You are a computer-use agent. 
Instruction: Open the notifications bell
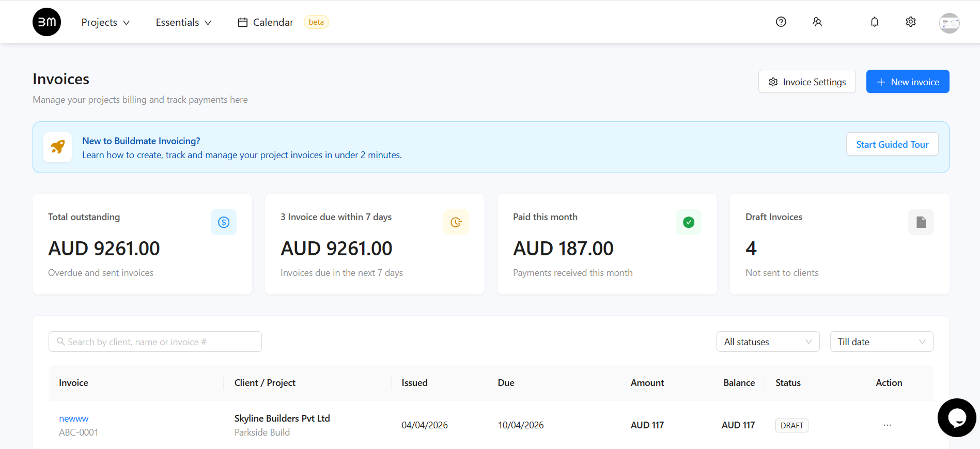874,22
